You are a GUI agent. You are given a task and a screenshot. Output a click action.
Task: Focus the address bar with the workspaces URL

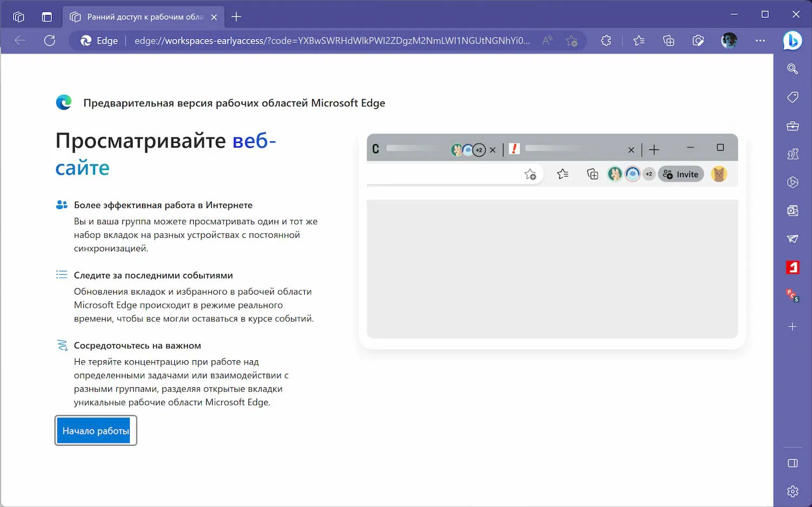coord(332,41)
